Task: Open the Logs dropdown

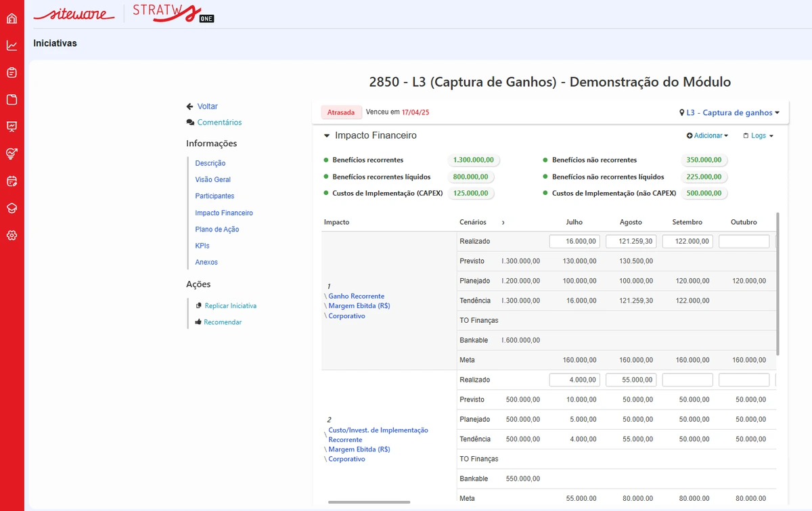Action: 758,136
